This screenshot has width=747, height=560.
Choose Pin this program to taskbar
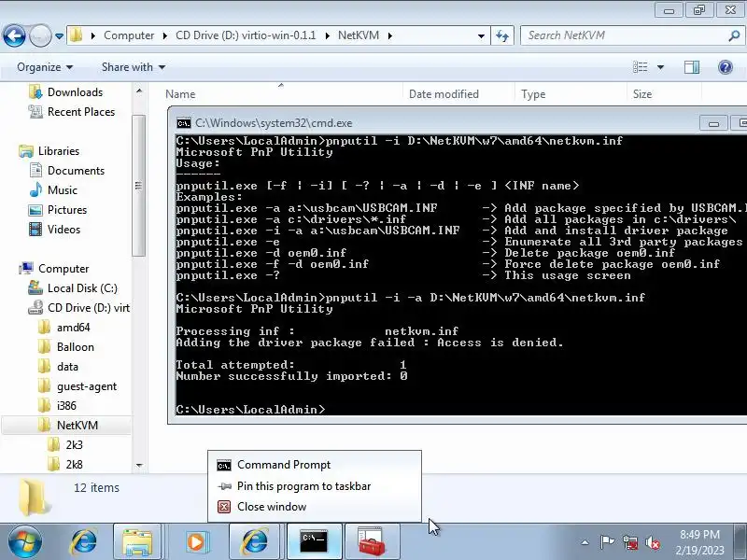[x=315, y=486]
